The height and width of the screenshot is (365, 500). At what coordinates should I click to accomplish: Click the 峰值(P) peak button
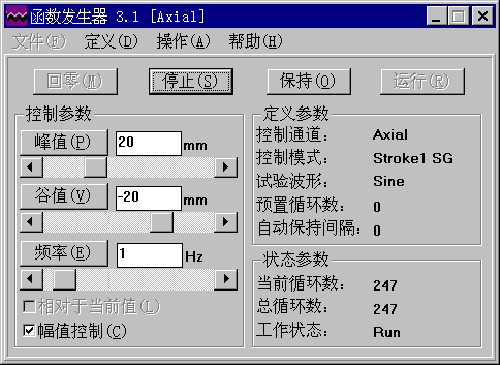pyautogui.click(x=64, y=142)
